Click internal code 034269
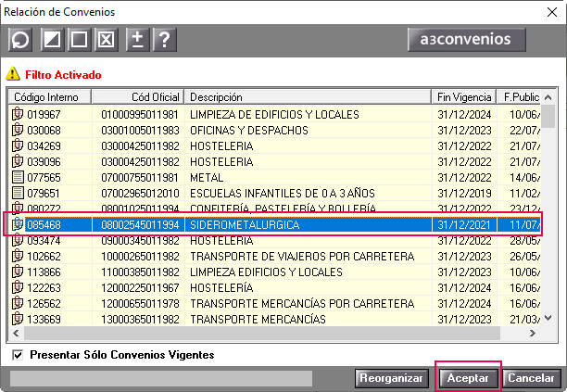 (44, 145)
